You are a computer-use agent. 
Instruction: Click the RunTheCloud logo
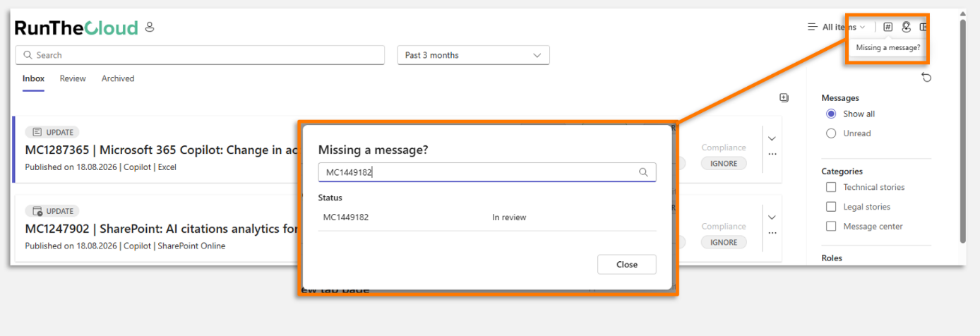pyautogui.click(x=76, y=28)
